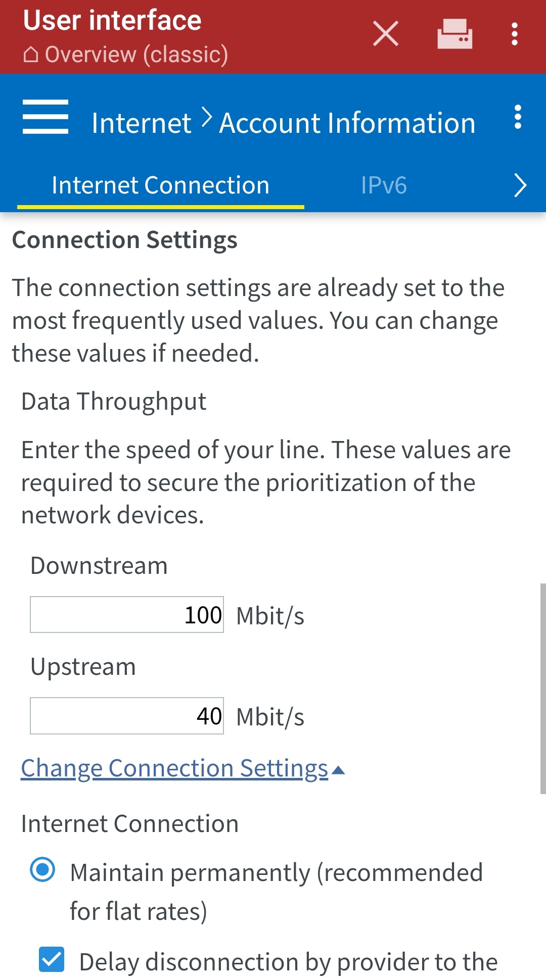The image size is (546, 980).
Task: Tap the home icon beside Overview
Action: 31,55
